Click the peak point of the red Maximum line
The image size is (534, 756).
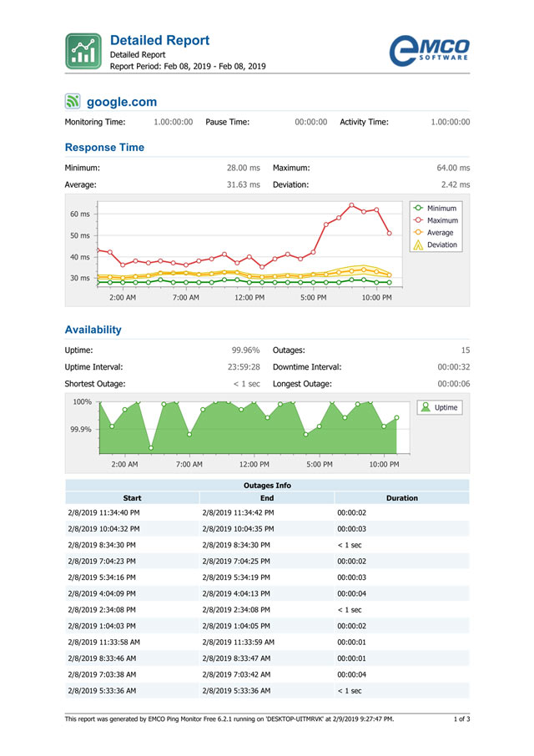[351, 205]
